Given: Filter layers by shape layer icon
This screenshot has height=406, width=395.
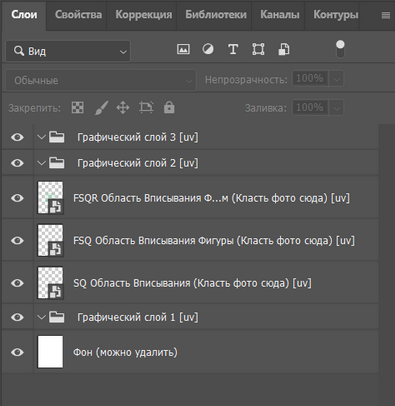Looking at the screenshot, I should 258,49.
